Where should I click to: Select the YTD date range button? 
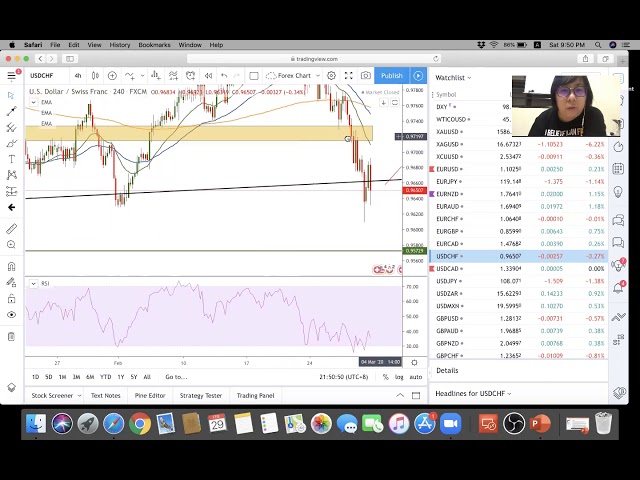(x=105, y=377)
